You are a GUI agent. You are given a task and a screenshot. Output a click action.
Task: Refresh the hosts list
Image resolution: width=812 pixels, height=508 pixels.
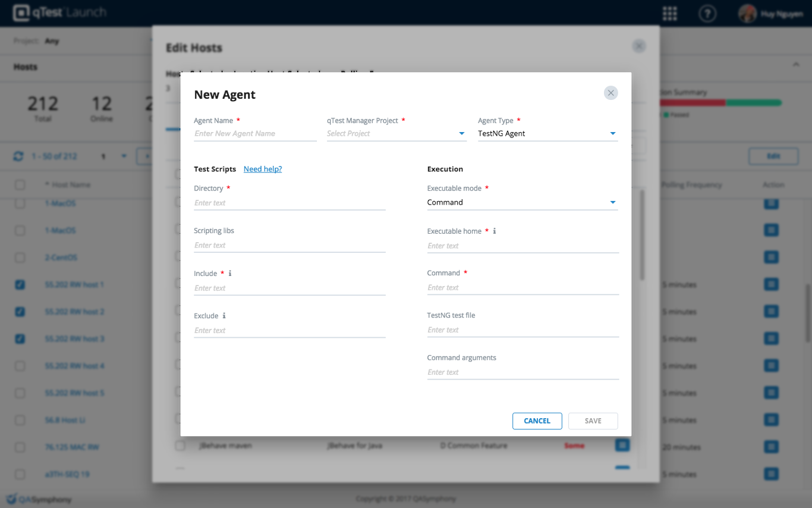point(18,156)
